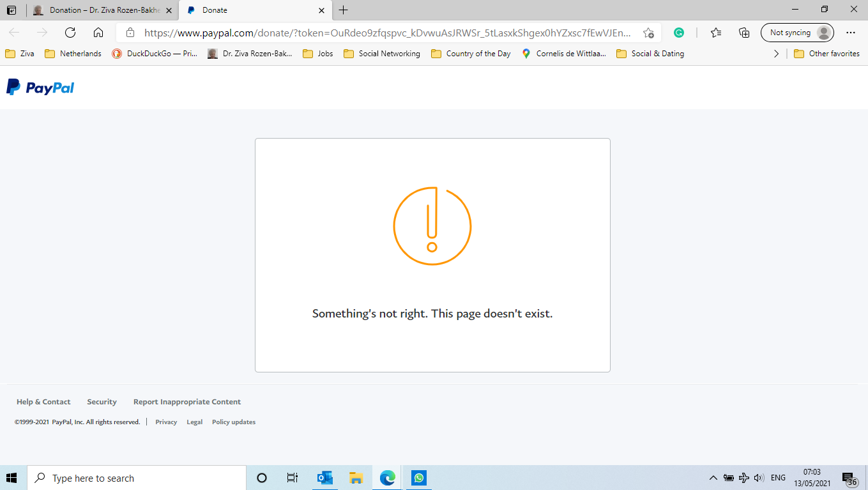Image resolution: width=868 pixels, height=490 pixels.
Task: Switch to Donation – Dr. Ziva Rozen-Bakher tab
Action: pyautogui.click(x=102, y=10)
